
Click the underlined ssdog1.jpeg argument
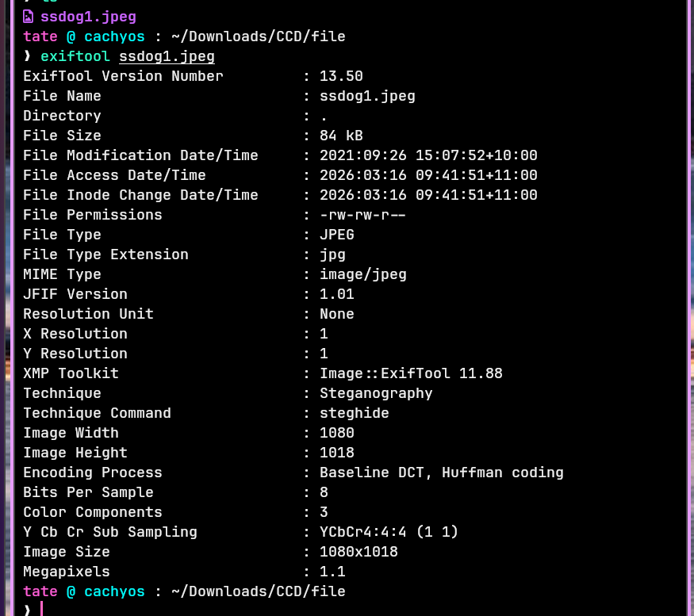tap(167, 56)
